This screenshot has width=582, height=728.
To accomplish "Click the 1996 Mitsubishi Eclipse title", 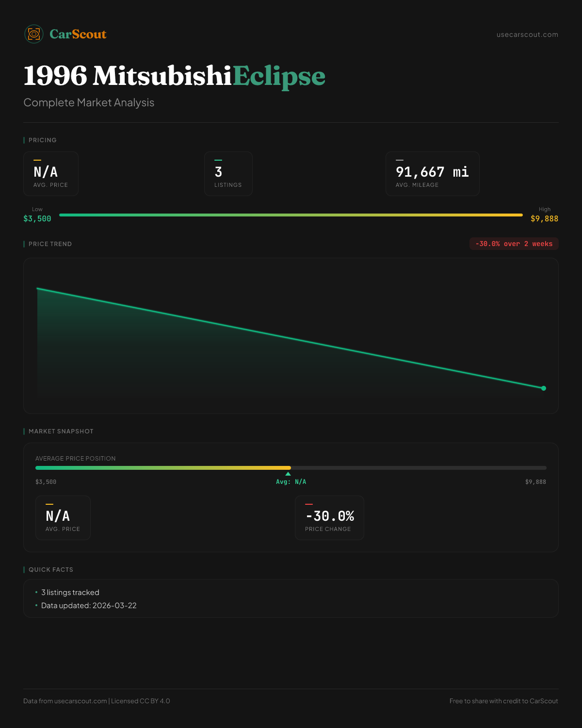I will coord(175,76).
